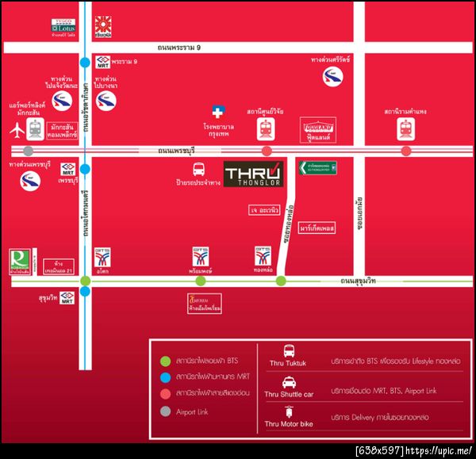Click expressway icon under ทางด่วนไปบางนา
Image resolution: width=476 pixels, height=459 pixels.
pyautogui.click(x=106, y=101)
